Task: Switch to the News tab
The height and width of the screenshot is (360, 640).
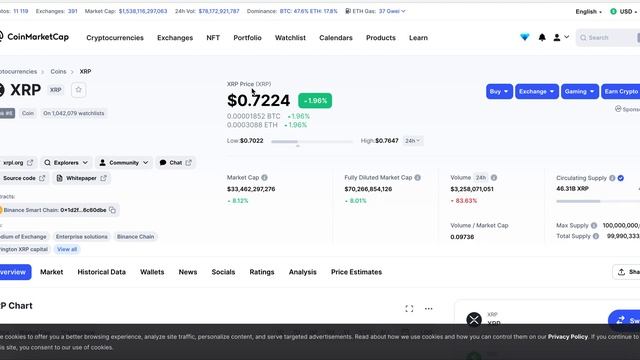Action: (x=188, y=272)
